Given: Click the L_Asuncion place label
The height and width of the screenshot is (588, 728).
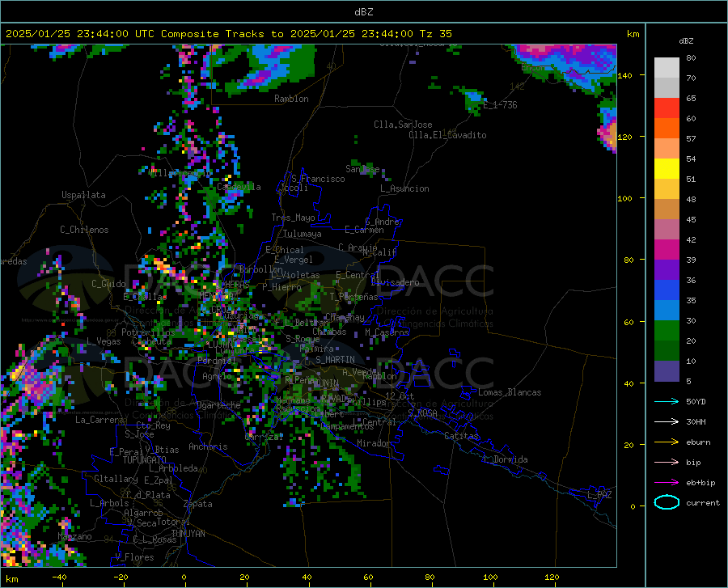Looking at the screenshot, I should tap(404, 188).
